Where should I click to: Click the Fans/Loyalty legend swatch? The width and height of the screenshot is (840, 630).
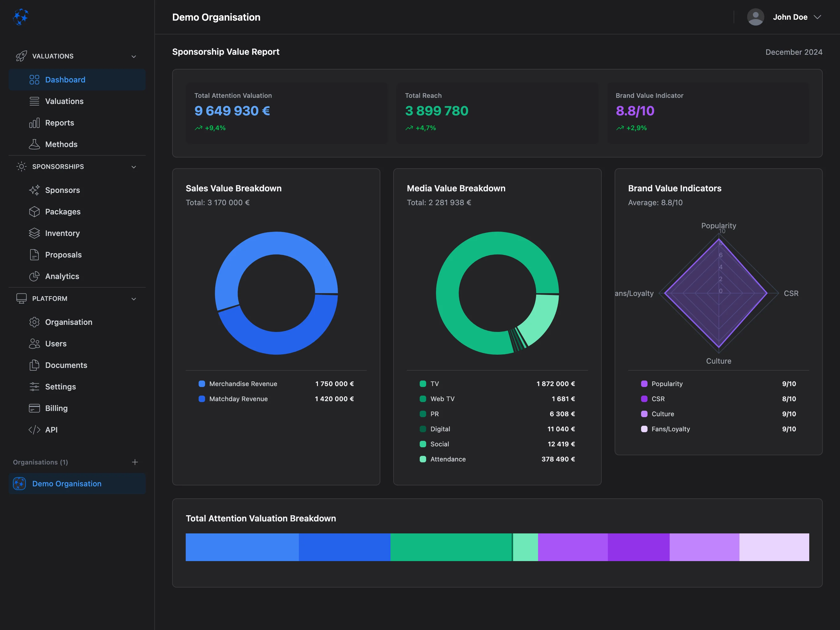644,429
